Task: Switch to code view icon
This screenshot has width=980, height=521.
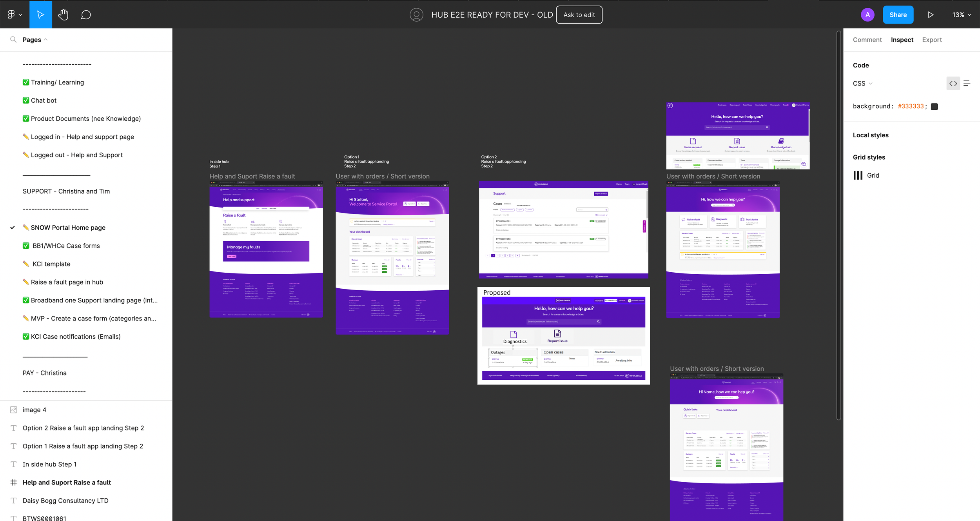Action: click(x=953, y=83)
